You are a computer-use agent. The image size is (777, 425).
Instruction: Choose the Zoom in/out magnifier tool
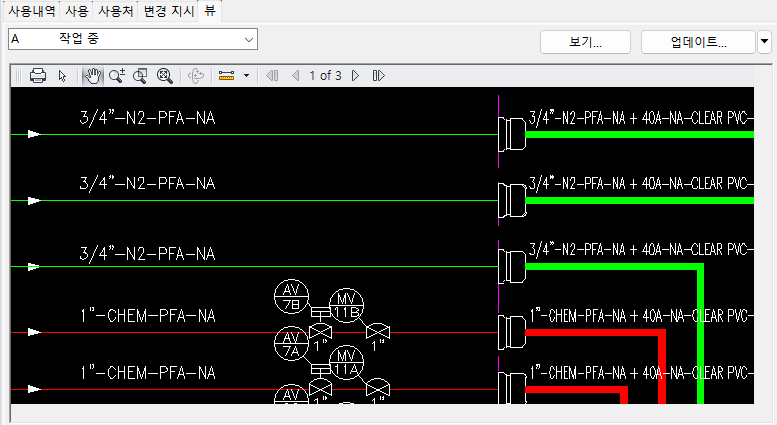(x=117, y=76)
